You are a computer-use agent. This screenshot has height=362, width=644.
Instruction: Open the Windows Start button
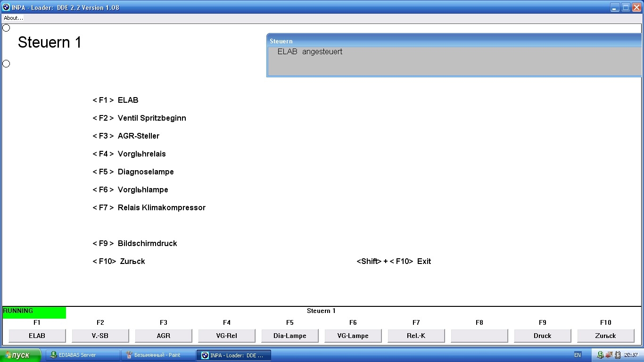pos(21,355)
